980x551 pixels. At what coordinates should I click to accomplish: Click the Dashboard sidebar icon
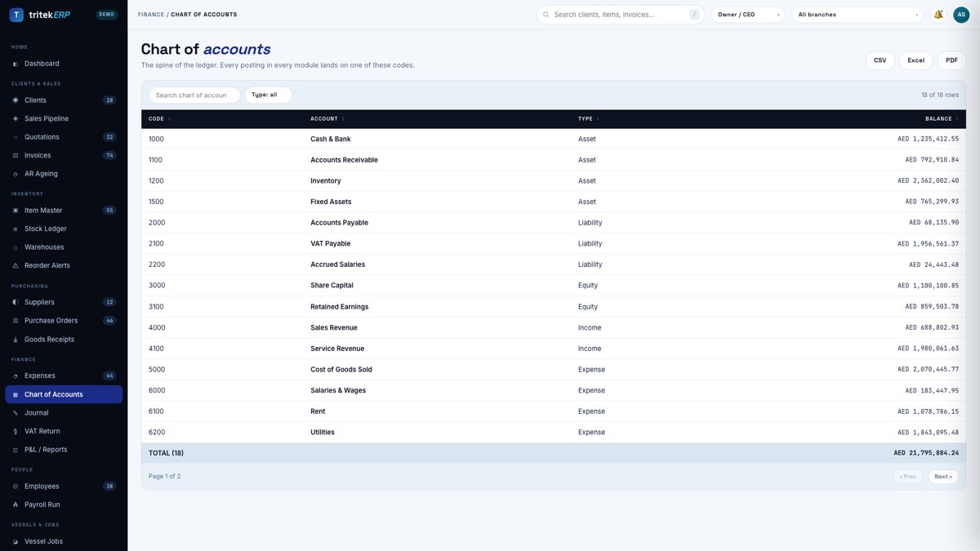[16, 64]
